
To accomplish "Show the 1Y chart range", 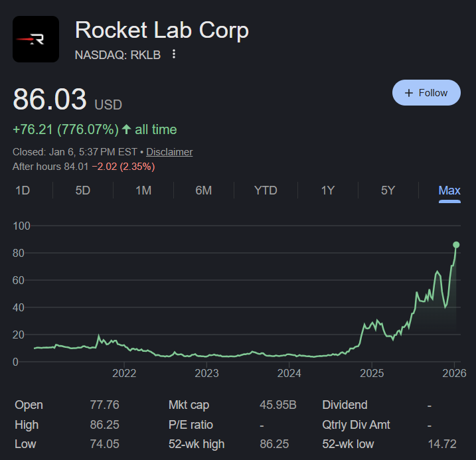I will (328, 191).
